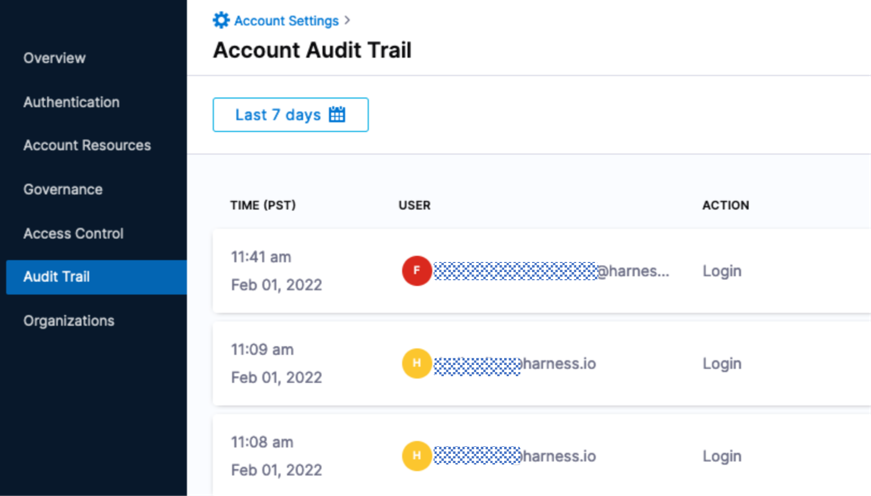This screenshot has height=496, width=871.
Task: Open Governance settings page
Action: coord(63,189)
